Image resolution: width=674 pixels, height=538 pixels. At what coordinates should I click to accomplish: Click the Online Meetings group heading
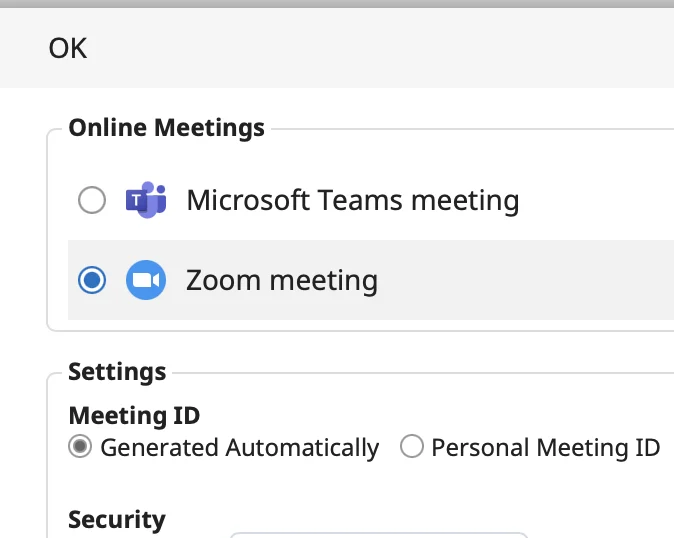tap(166, 128)
